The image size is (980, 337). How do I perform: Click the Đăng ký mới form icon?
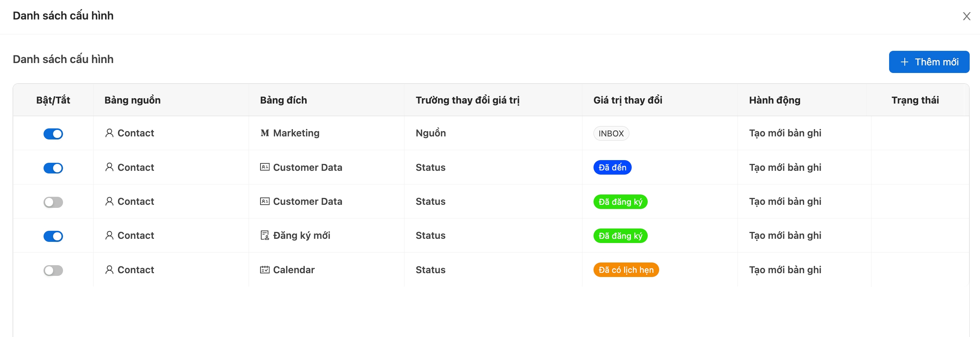[x=265, y=235]
